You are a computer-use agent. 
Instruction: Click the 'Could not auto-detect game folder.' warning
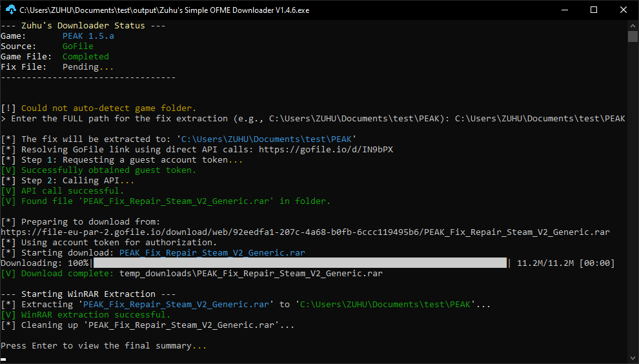[108, 108]
